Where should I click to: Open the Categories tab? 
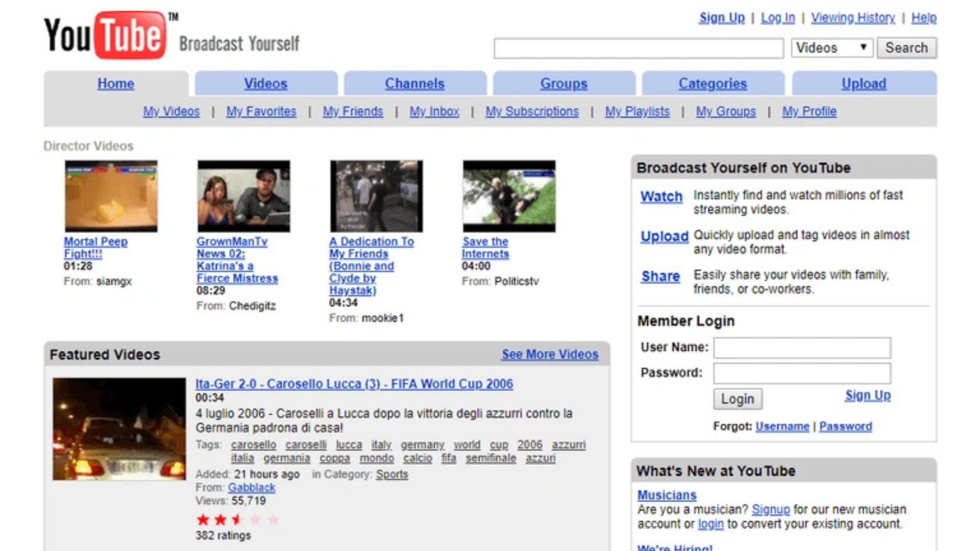[713, 84]
